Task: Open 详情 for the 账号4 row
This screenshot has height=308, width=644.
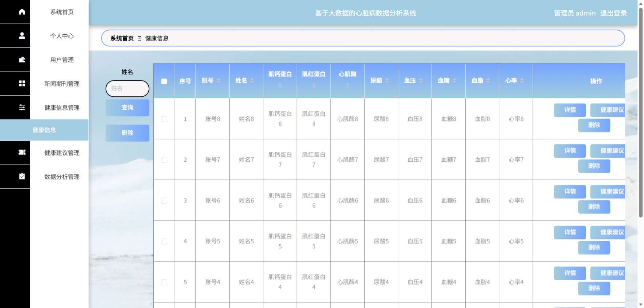Action: point(570,273)
